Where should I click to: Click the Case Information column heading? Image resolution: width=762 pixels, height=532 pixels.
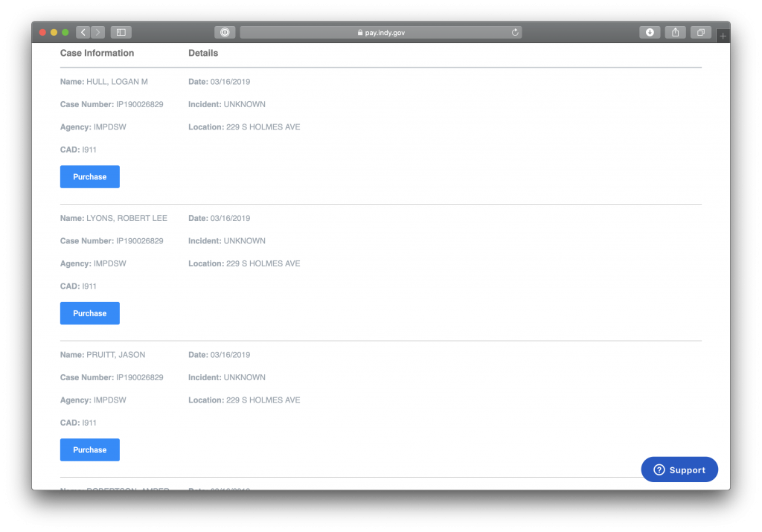pos(97,54)
